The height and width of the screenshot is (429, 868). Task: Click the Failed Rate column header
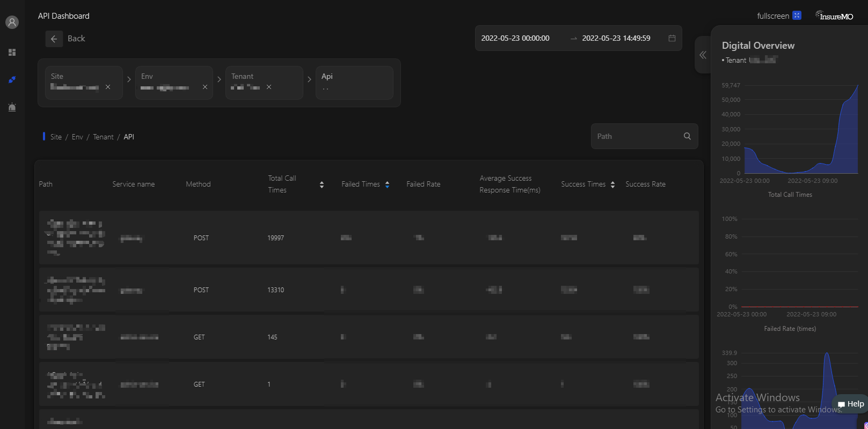point(424,184)
